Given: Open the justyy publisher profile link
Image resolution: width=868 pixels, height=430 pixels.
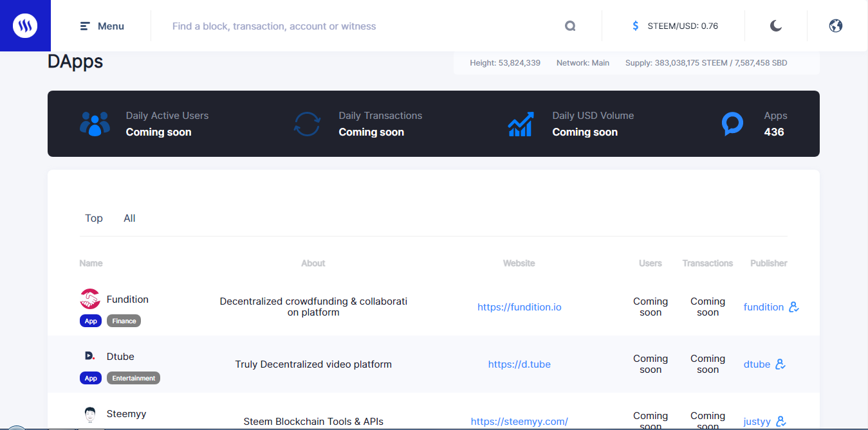Looking at the screenshot, I should tap(757, 422).
